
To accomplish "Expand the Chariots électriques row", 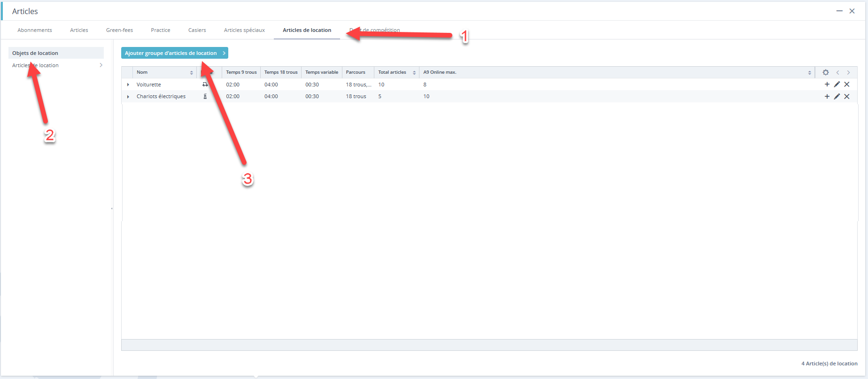I will pos(128,96).
